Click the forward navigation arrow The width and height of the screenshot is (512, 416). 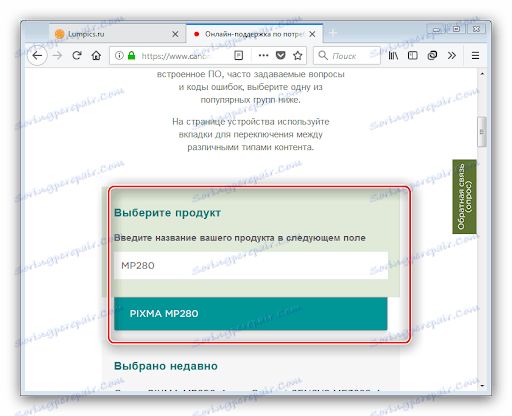coord(57,55)
